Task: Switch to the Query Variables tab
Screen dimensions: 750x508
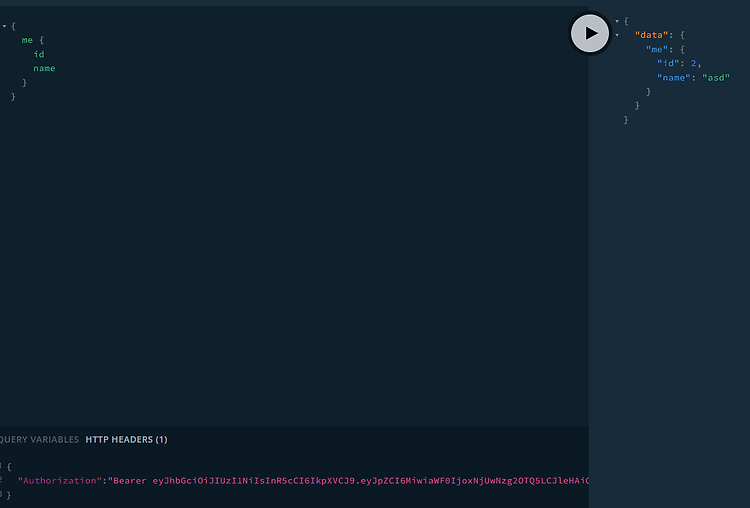Action: pos(39,440)
